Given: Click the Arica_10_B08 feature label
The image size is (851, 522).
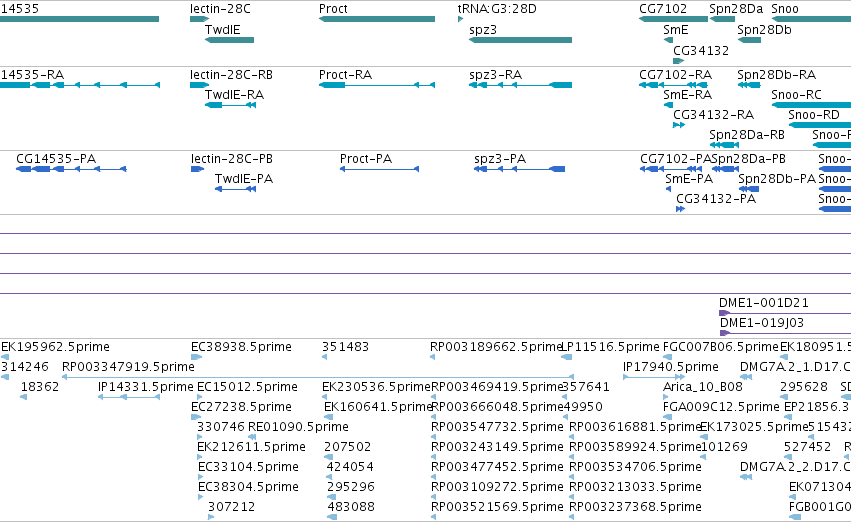Looking at the screenshot, I should click(x=702, y=386).
